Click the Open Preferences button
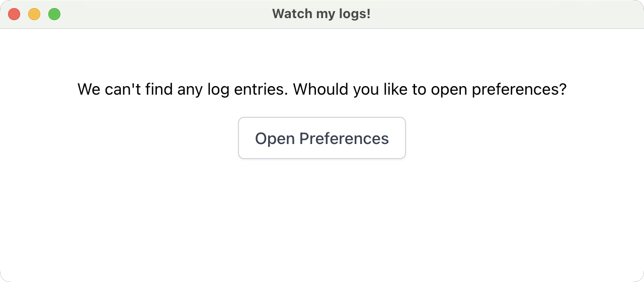644x282 pixels. 321,138
